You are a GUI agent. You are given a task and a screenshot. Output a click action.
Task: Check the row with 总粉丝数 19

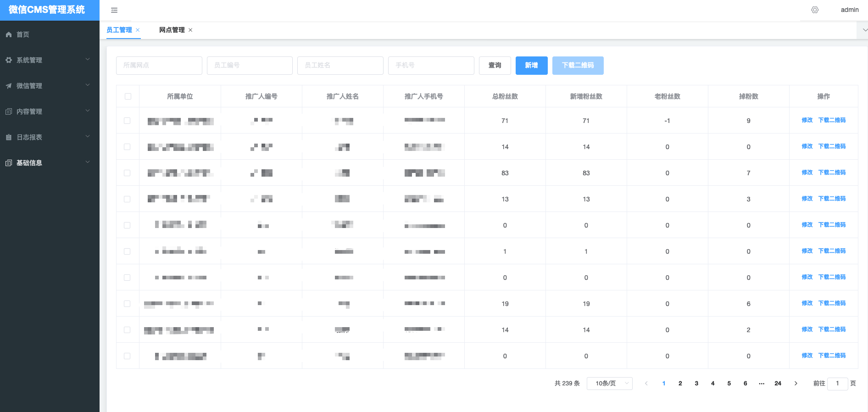[127, 304]
